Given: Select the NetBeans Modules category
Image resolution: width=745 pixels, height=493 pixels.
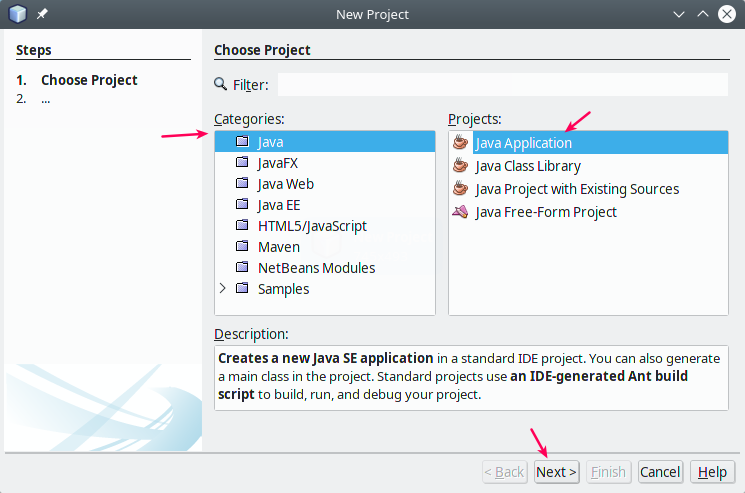Looking at the screenshot, I should pyautogui.click(x=316, y=268).
